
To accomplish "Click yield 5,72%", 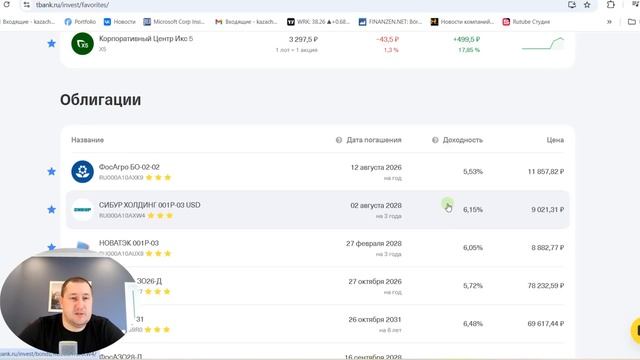I will click(473, 285).
